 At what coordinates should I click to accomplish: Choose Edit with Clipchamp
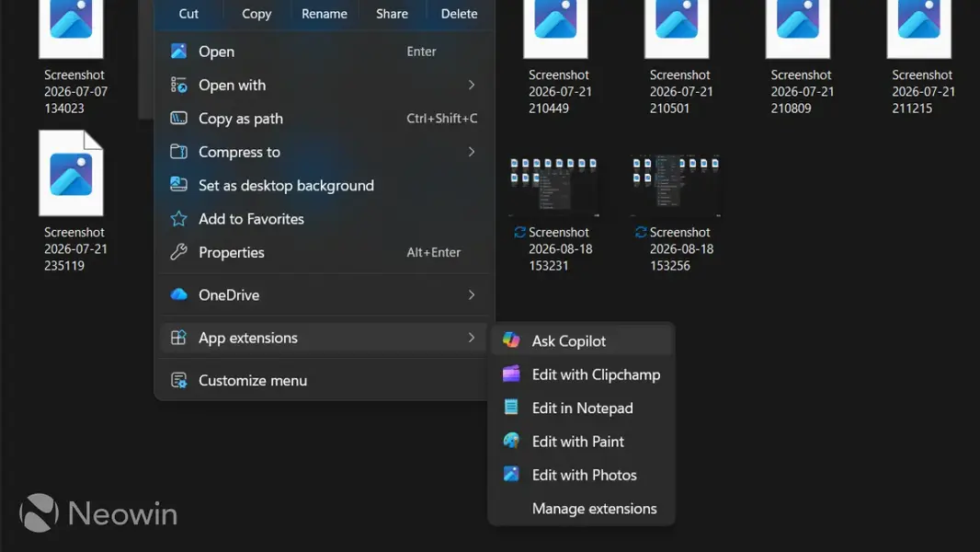pyautogui.click(x=582, y=374)
